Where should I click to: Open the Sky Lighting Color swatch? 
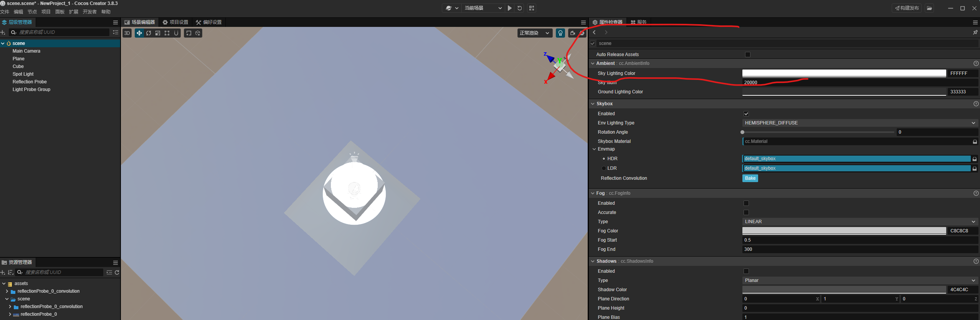click(844, 73)
